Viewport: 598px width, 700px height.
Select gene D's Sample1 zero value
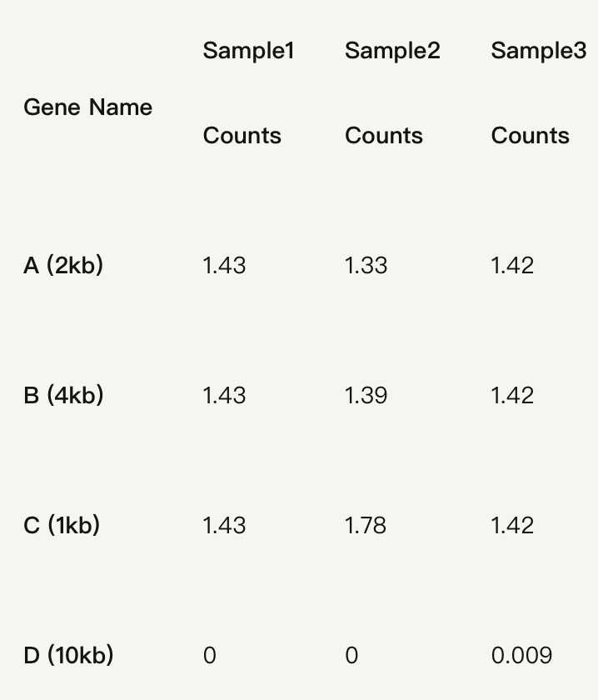coord(209,656)
